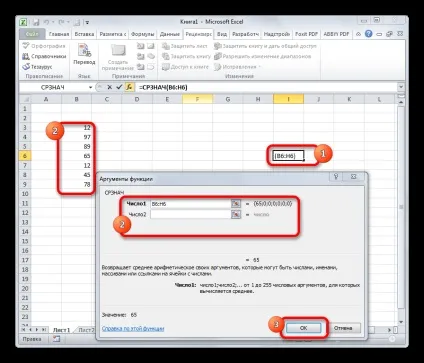Viewport: 424px width, 363px height.
Task: Click Создать примечание new comment
Action: (x=118, y=57)
